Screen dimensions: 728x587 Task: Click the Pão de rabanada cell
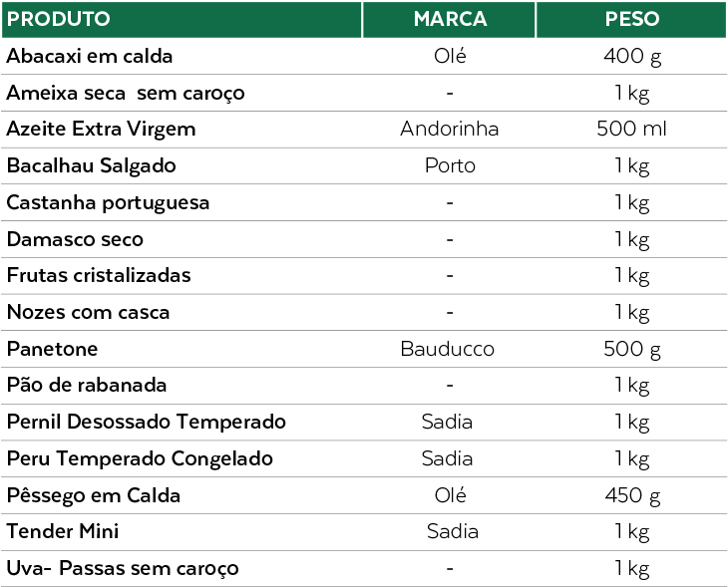[x=87, y=385]
